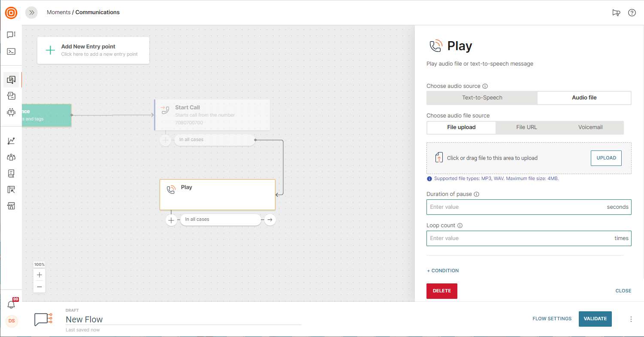Screen dimensions: 644x337
Task: Select Text-to-Speech audio source
Action: [x=482, y=98]
